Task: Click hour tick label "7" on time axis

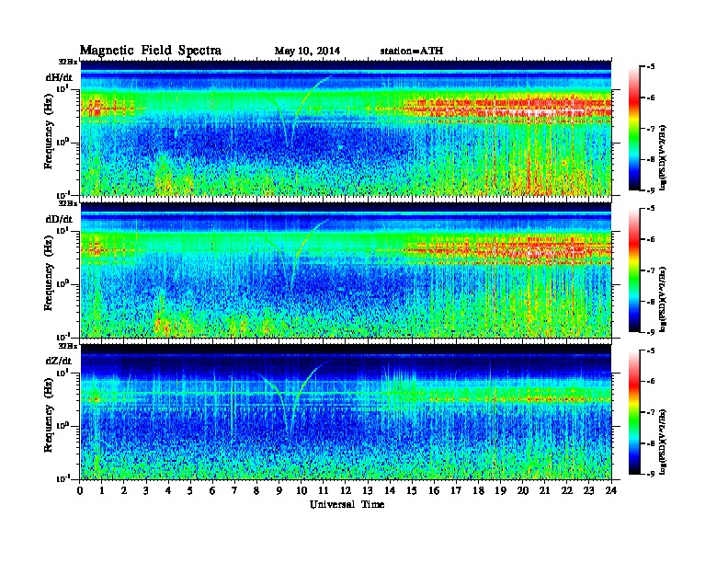Action: tap(235, 490)
